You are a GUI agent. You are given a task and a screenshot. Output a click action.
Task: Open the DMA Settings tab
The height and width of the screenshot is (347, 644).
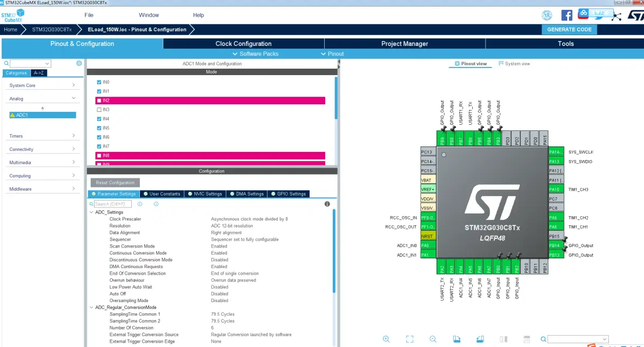(x=247, y=194)
